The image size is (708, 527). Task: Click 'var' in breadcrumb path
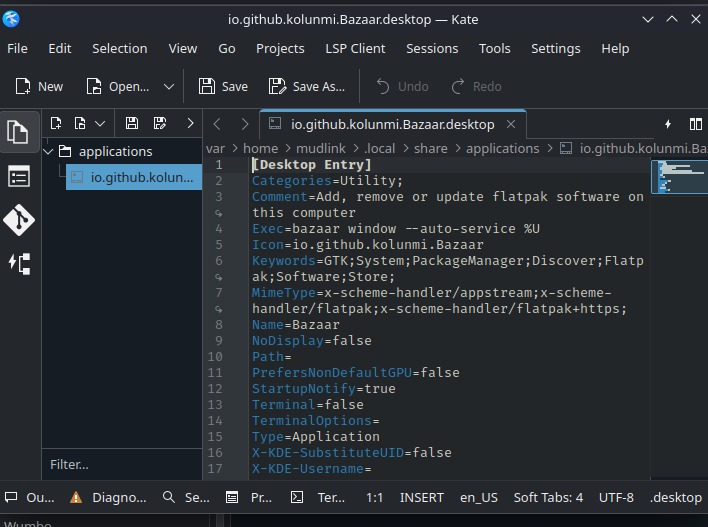click(x=215, y=148)
